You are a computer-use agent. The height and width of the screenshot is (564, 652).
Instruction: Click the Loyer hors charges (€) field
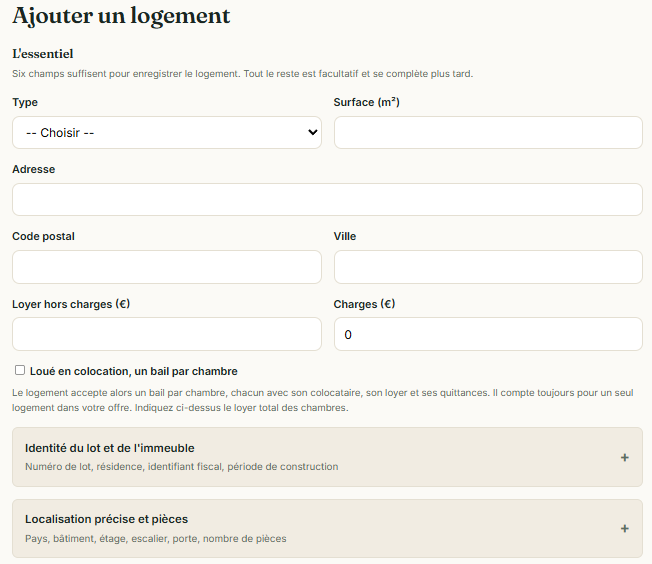point(167,334)
